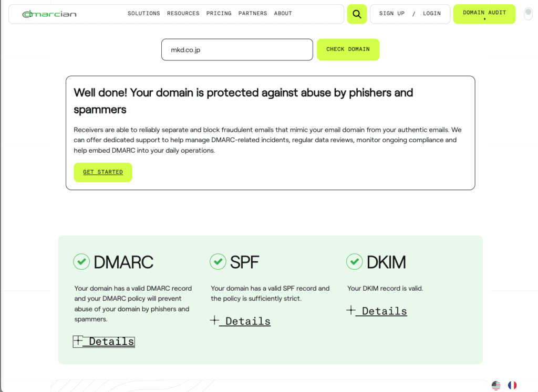
Task: Focus the domain field containing mkd.co.jp
Action: tap(237, 50)
